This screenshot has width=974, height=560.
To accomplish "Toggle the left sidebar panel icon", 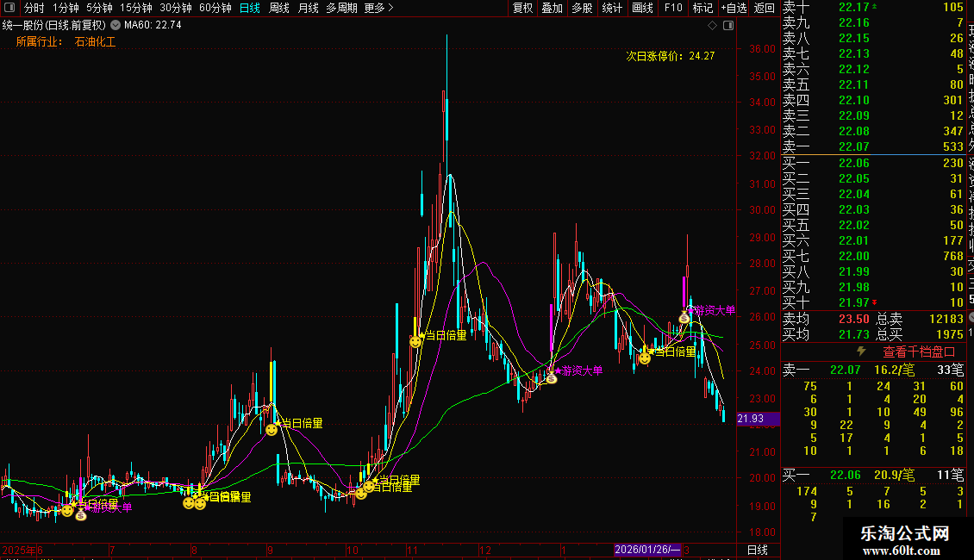I will [9, 8].
